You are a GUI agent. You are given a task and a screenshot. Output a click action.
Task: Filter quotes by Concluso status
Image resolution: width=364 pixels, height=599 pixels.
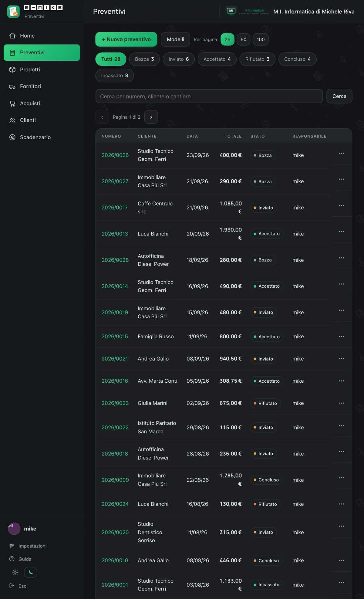[x=297, y=59]
